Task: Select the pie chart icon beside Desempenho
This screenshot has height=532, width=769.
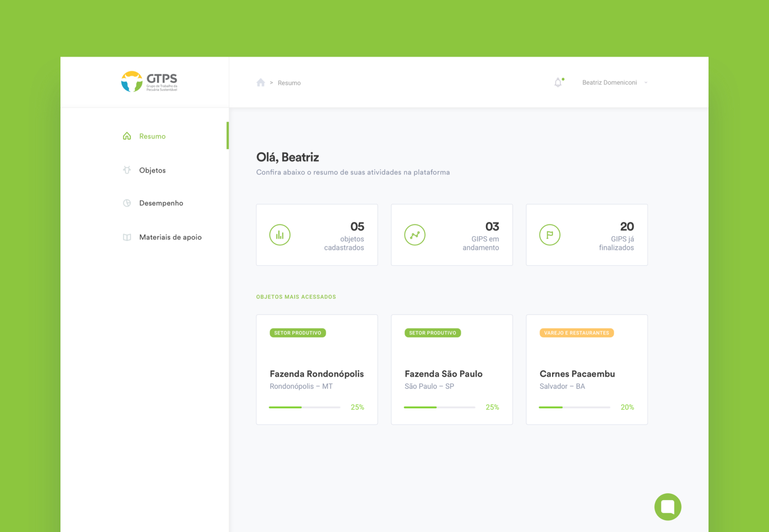Action: [x=127, y=203]
